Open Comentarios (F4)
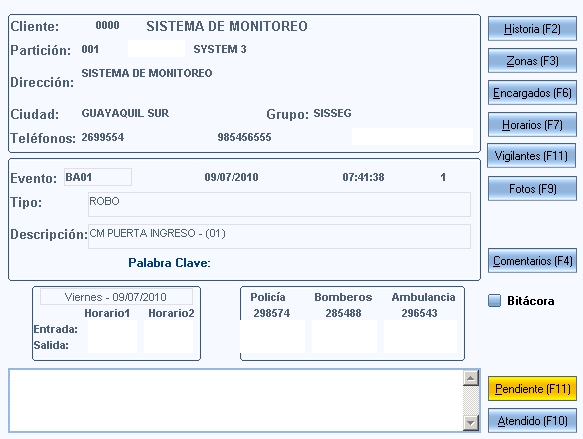This screenshot has width=583, height=439. [532, 261]
